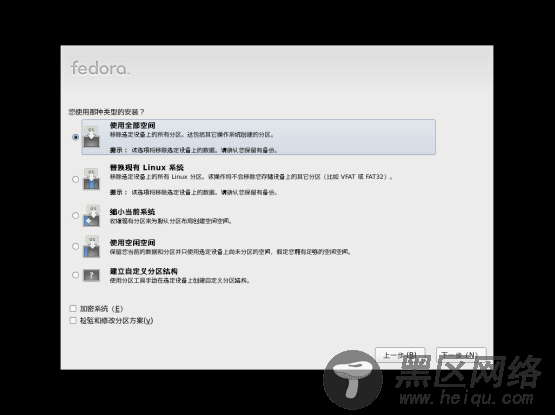Select the 使用全部空间 radio button
Viewport: 555px width, 415px height.
pyautogui.click(x=75, y=137)
